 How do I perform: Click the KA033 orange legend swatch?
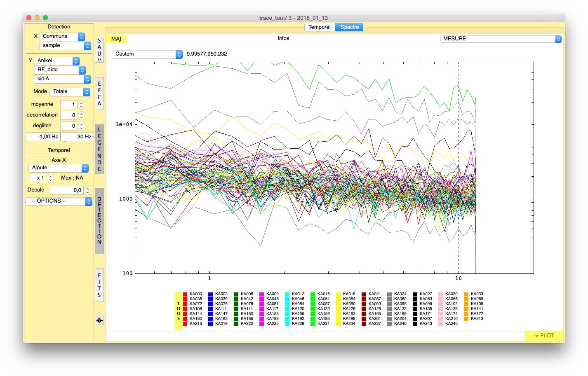466,294
